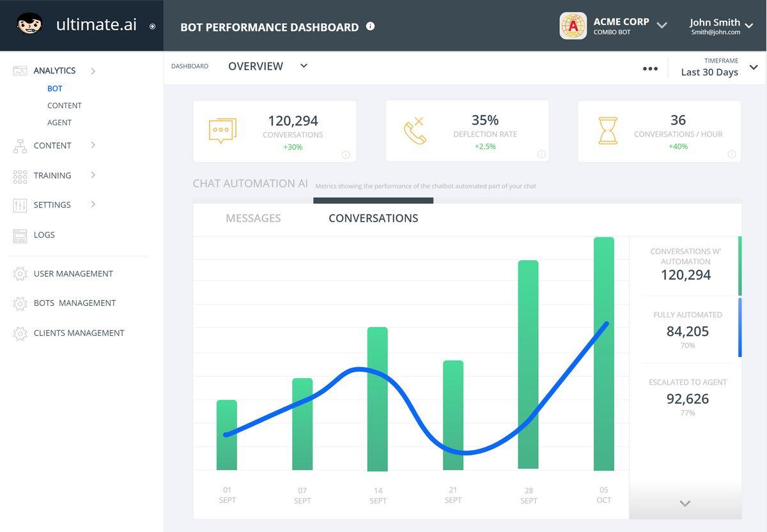Select the Conversations tab
The image size is (767, 532).
point(373,218)
